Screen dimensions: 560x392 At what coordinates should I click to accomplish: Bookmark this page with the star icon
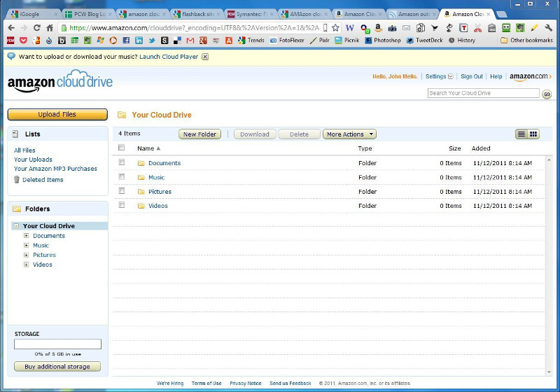[335, 28]
